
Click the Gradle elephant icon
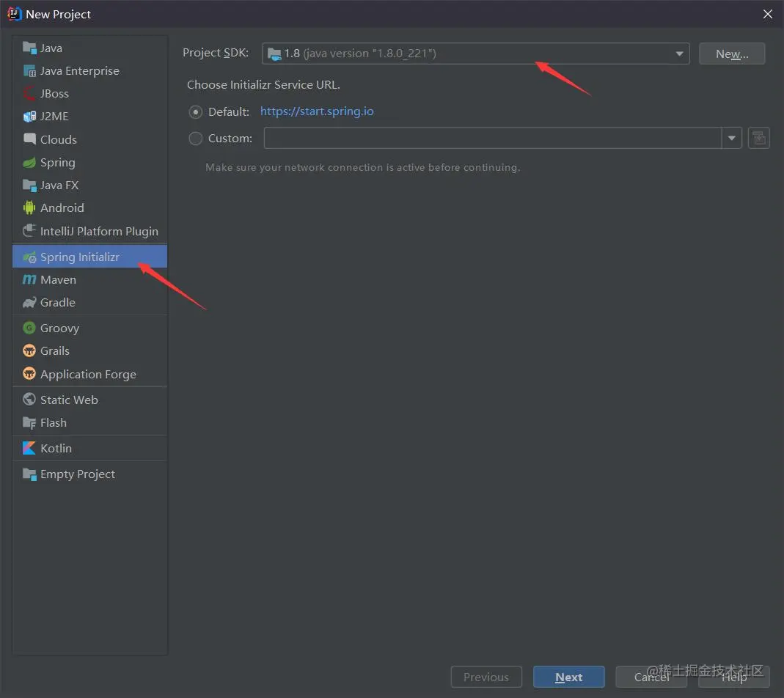pos(29,303)
